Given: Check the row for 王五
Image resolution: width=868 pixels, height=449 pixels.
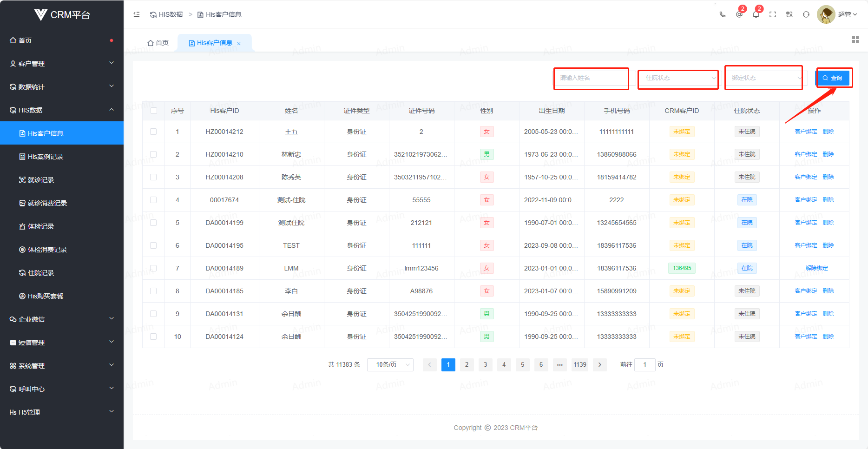Looking at the screenshot, I should click(153, 132).
